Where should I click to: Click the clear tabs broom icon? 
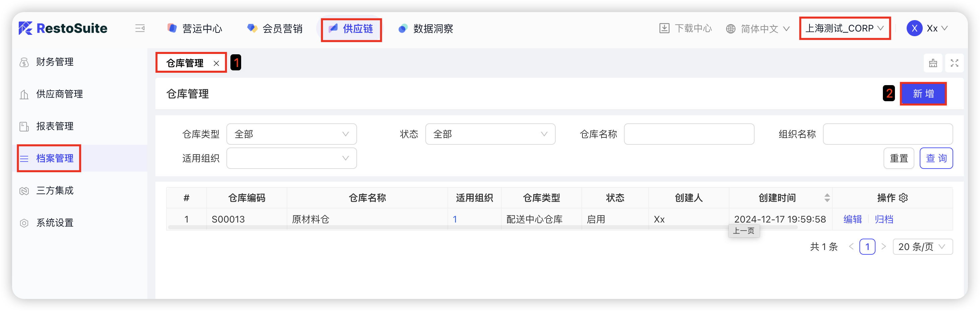coord(933,63)
